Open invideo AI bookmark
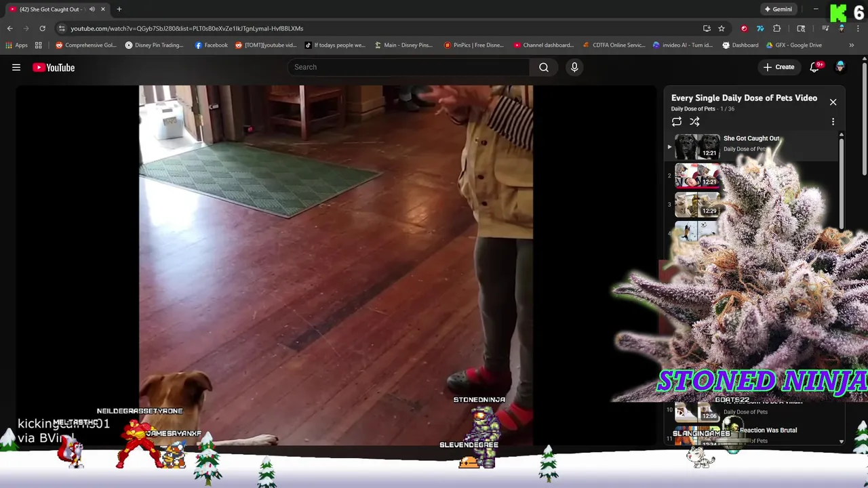The height and width of the screenshot is (488, 868). pos(682,45)
